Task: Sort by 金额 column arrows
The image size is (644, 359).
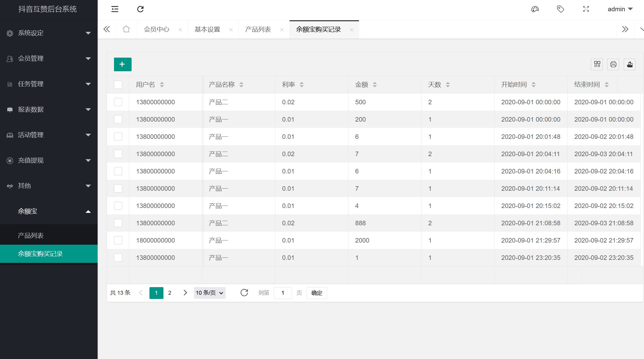Action: (x=375, y=85)
